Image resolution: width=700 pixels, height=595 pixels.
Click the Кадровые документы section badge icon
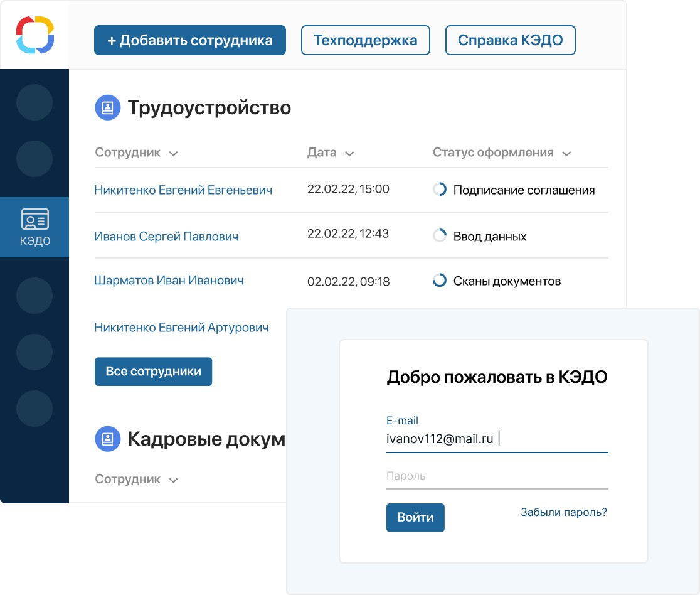pos(107,439)
